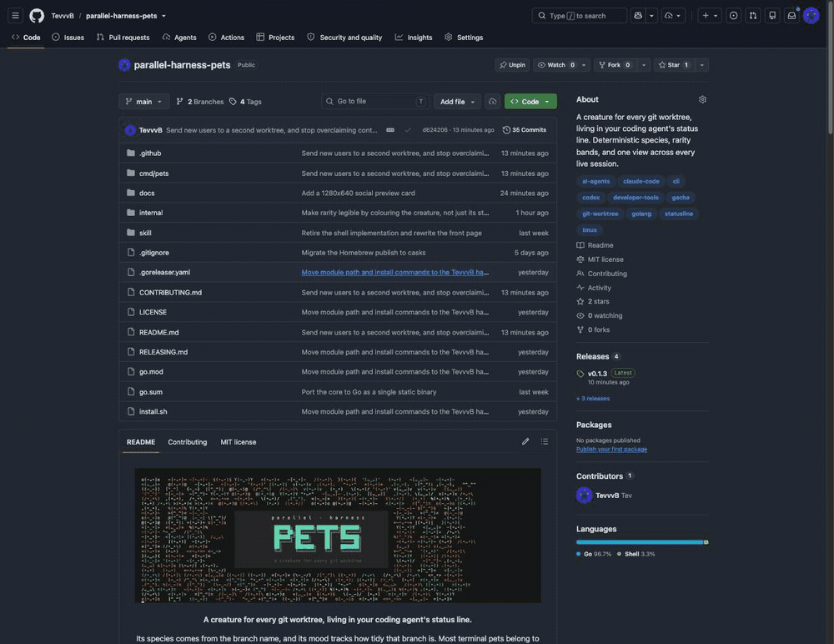Viewport: 834px width, 644px height.
Task: Click the TevvvB contributor avatar
Action: pos(584,495)
